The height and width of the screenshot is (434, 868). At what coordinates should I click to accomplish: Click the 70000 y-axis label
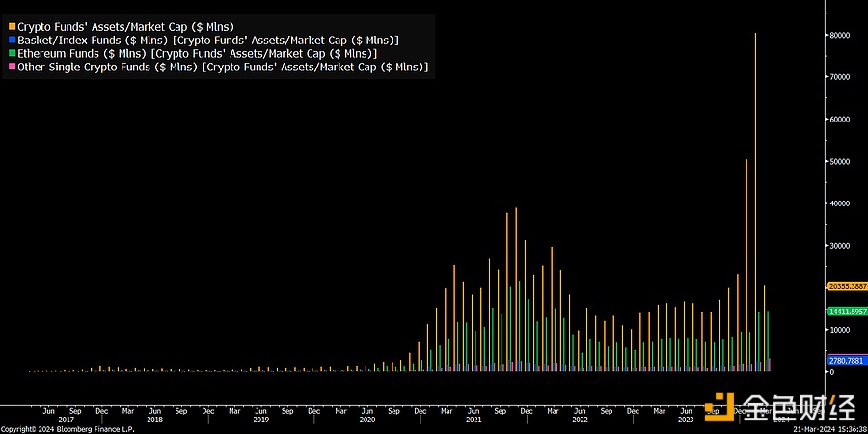(x=839, y=77)
